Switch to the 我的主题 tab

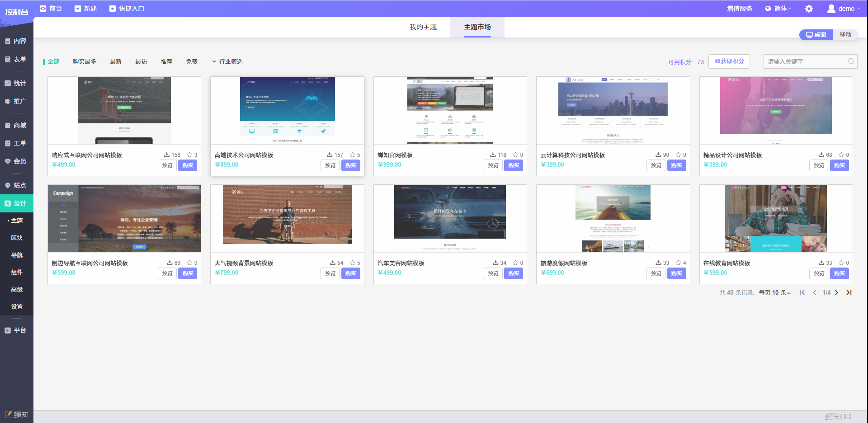point(423,27)
